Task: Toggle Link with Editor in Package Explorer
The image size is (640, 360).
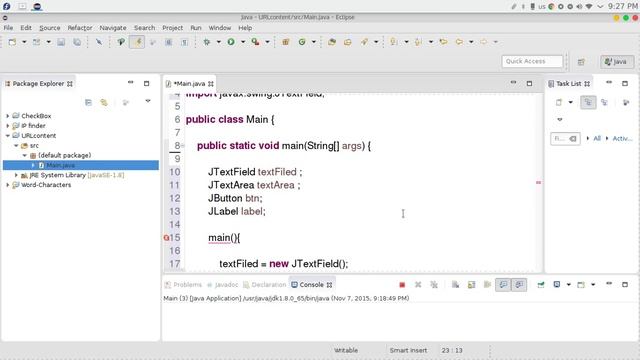Action: coord(104,102)
